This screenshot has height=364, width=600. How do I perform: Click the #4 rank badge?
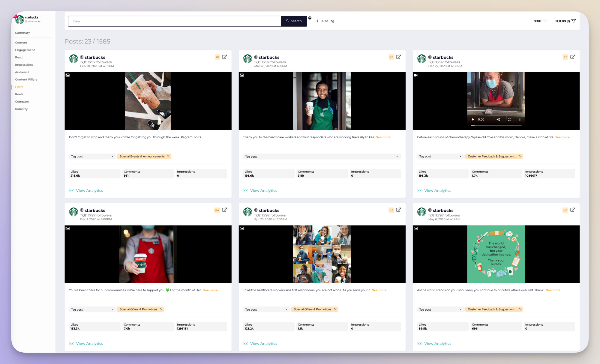point(217,210)
